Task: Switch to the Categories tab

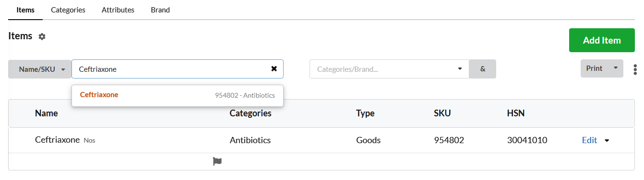Action: click(x=68, y=10)
